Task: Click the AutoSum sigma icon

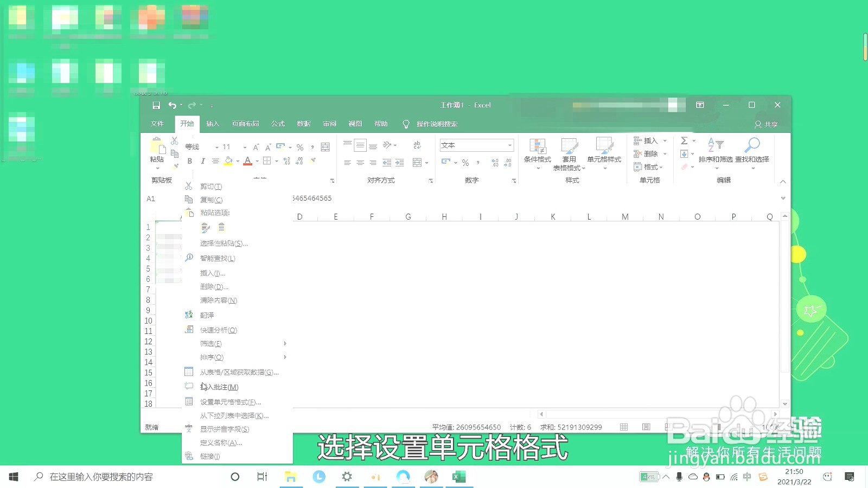Action: [x=685, y=140]
